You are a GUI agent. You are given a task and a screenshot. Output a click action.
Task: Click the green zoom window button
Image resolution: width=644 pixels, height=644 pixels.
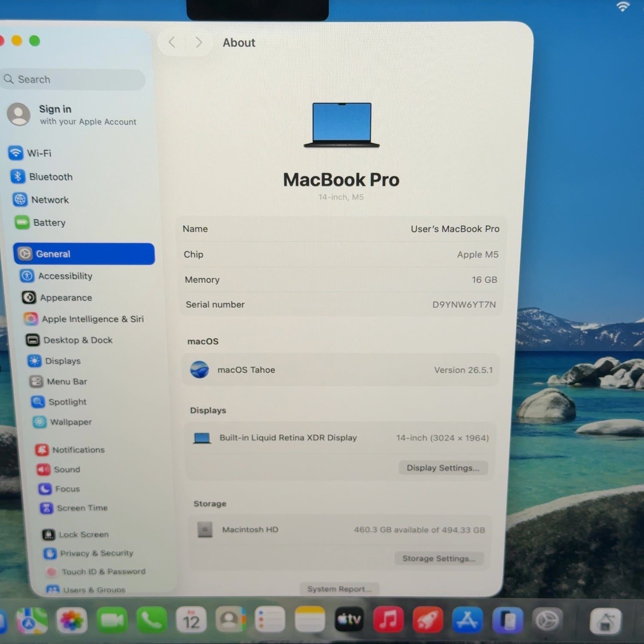coord(34,41)
